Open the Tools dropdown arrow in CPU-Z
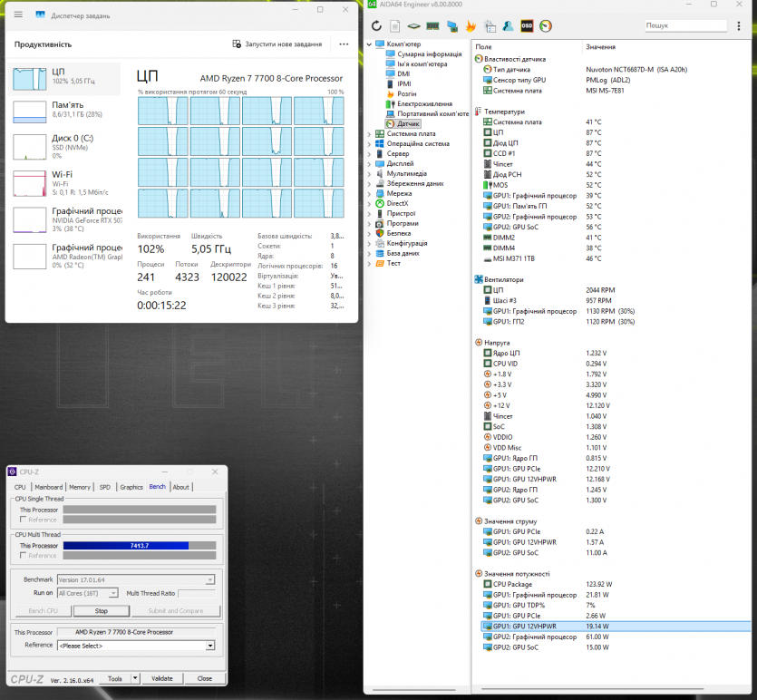Screen dimensions: 757x700 pos(136,678)
